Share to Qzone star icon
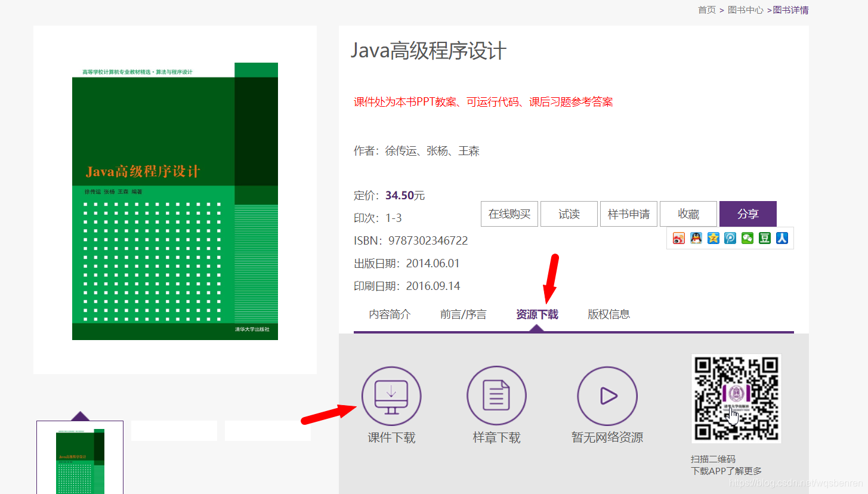The image size is (868, 494). click(x=713, y=238)
